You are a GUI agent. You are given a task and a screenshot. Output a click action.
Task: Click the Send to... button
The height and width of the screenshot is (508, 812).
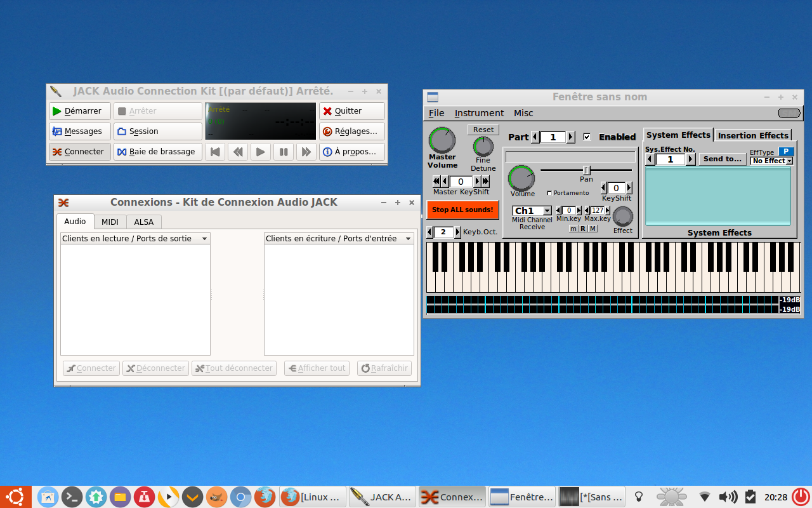click(x=722, y=159)
